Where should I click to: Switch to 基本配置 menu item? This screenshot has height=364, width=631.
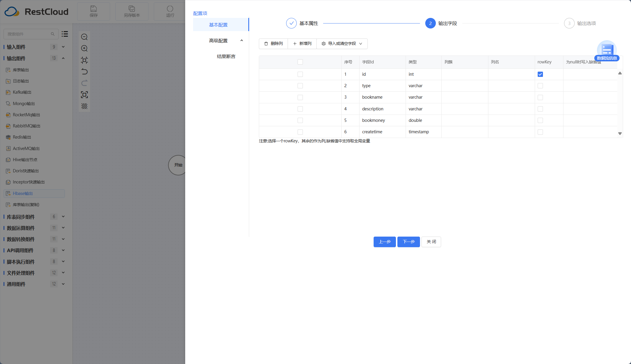click(x=221, y=25)
